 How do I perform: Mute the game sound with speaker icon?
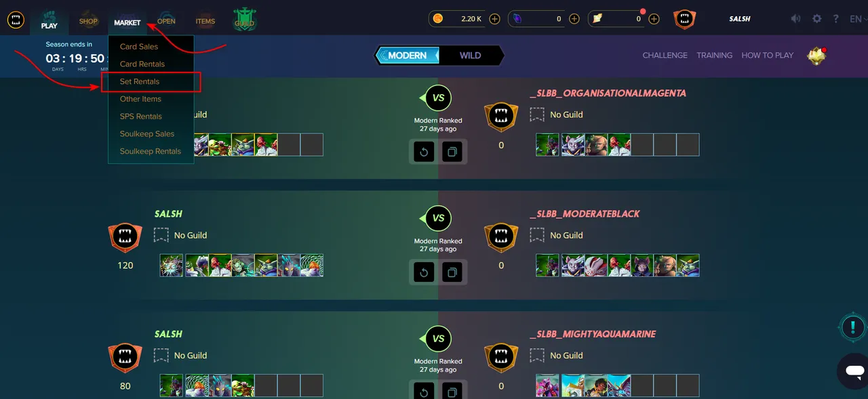[x=796, y=19]
